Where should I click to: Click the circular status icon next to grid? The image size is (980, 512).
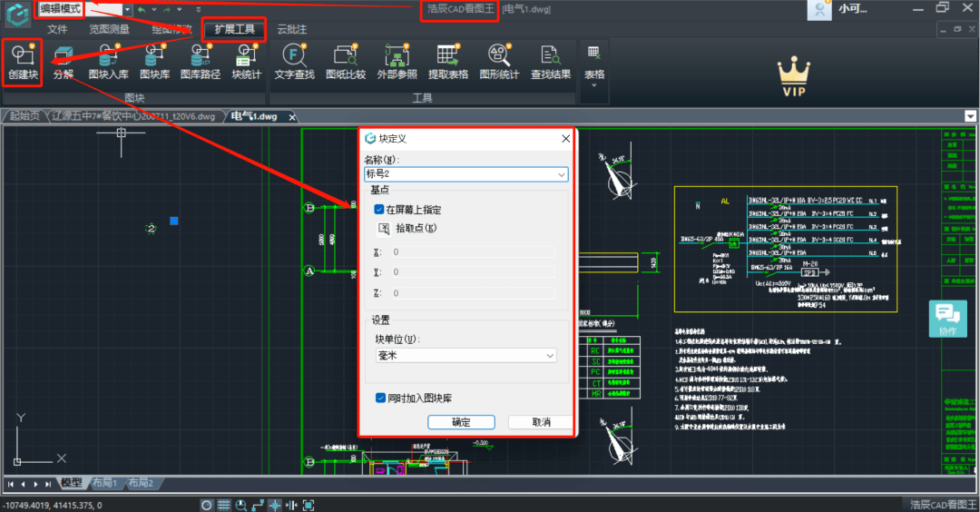pos(207,505)
